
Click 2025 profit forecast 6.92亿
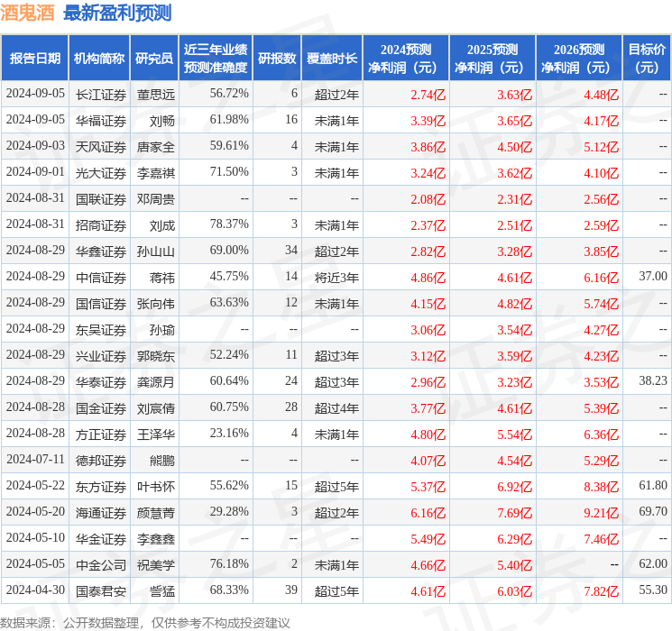(515, 487)
